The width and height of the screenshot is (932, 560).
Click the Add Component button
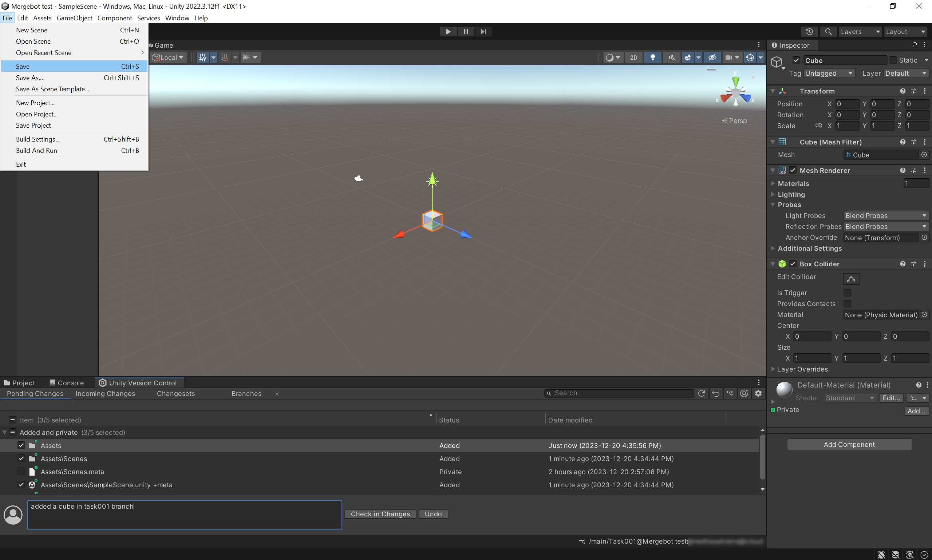tap(849, 445)
